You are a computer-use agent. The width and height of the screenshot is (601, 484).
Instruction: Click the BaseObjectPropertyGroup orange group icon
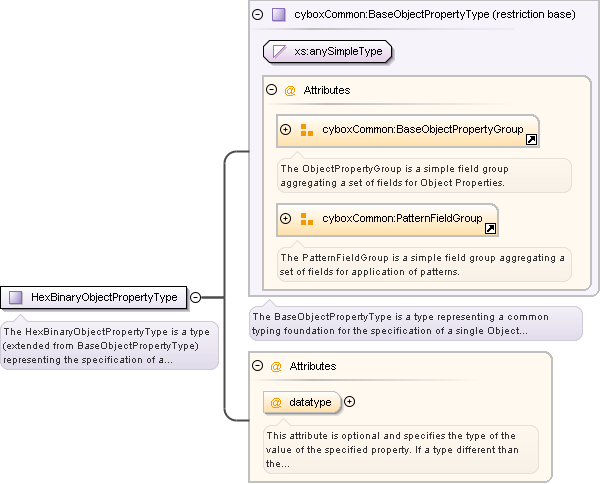click(x=307, y=130)
